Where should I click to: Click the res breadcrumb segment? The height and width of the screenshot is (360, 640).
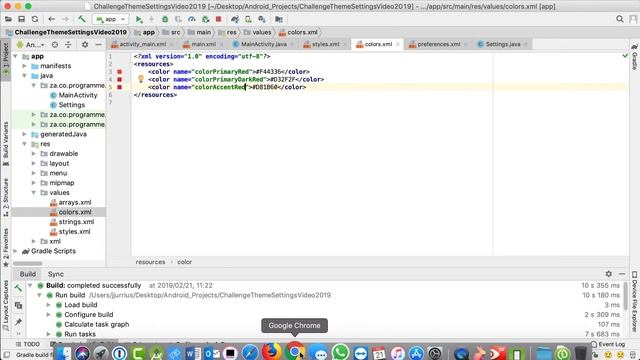[232, 32]
